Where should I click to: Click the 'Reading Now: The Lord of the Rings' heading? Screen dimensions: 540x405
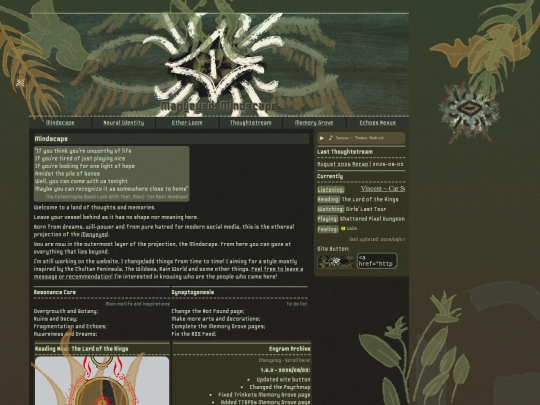(x=82, y=349)
